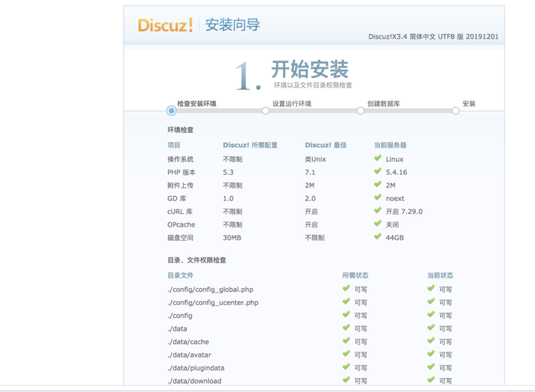Viewport: 535px width, 392px height.
Task: Click the 创建数据库 step marker
Action: coord(360,111)
